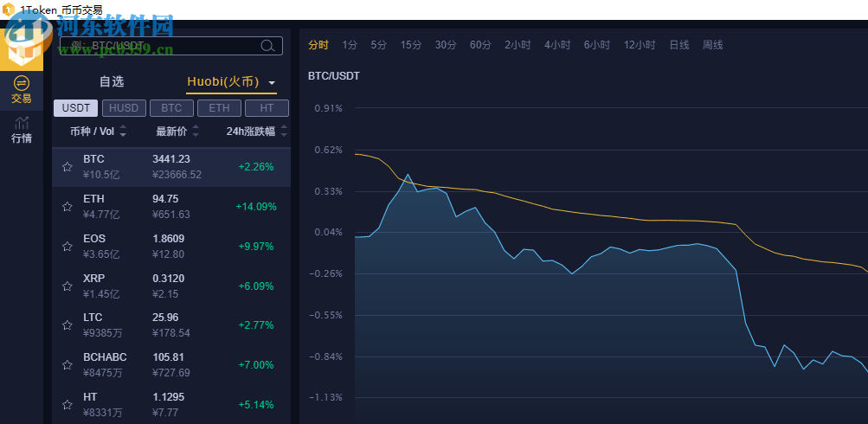Switch chart to 分时 view
Screen dimensions: 868x424
(x=318, y=45)
